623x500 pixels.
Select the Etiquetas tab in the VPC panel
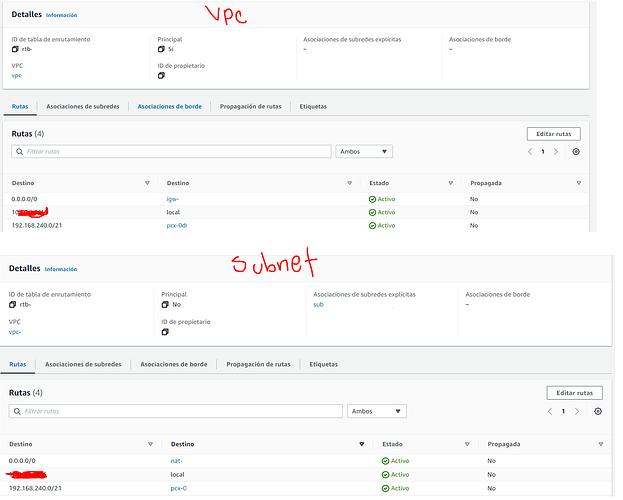tap(311, 106)
